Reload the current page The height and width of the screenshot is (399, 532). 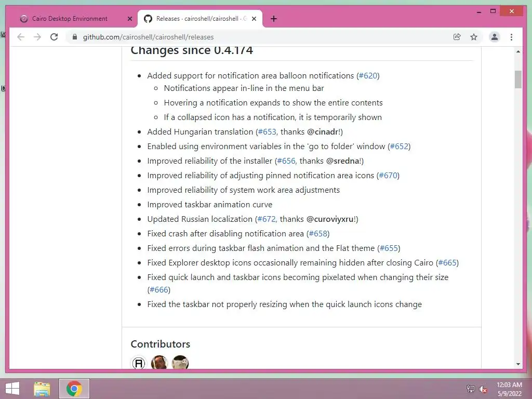[x=54, y=37]
